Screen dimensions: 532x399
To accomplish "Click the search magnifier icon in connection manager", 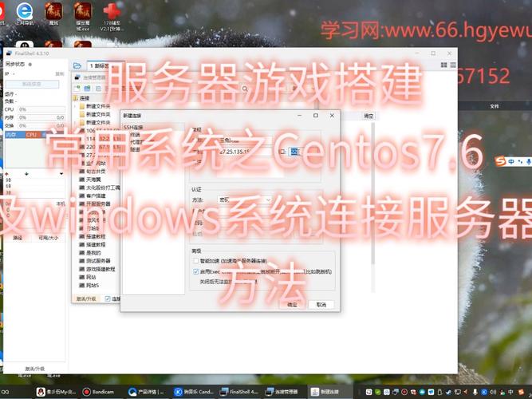I will coord(245,89).
